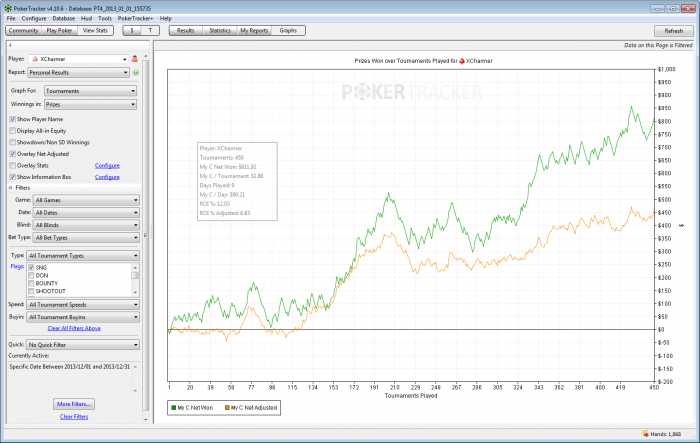The image size is (700, 443).
Task: Click the Clear All Filters Above link
Action: pos(74,328)
